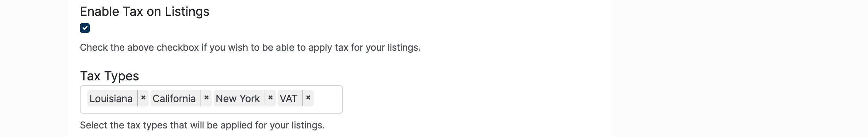Remove VAT from the tax types
The height and width of the screenshot is (137, 868).
click(x=308, y=98)
